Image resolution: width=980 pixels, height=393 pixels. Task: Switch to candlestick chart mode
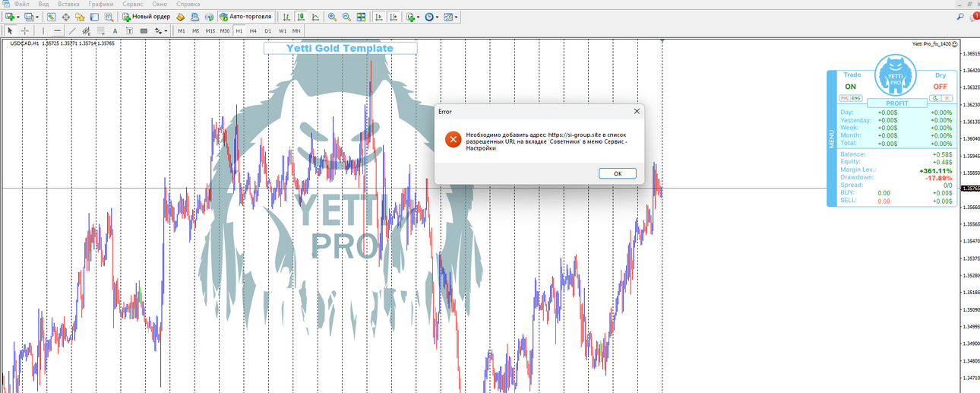(302, 17)
